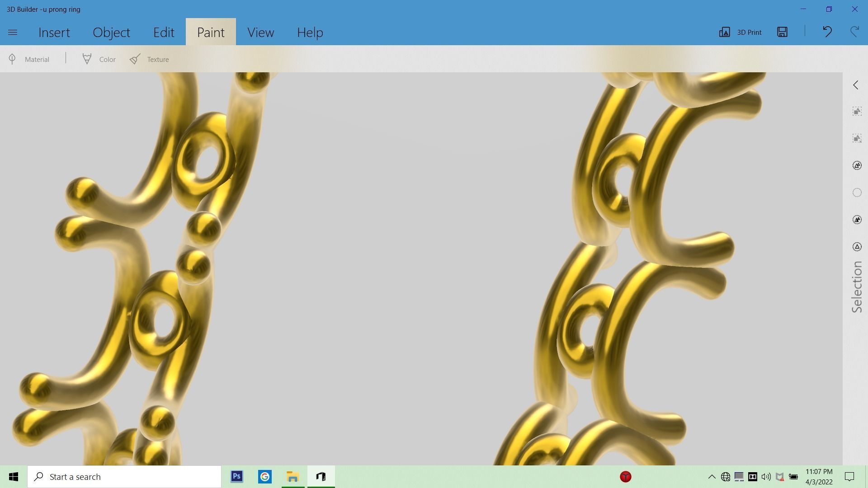Screen dimensions: 868x488
Task: Open the vertical Selection panel label
Action: [x=857, y=287]
